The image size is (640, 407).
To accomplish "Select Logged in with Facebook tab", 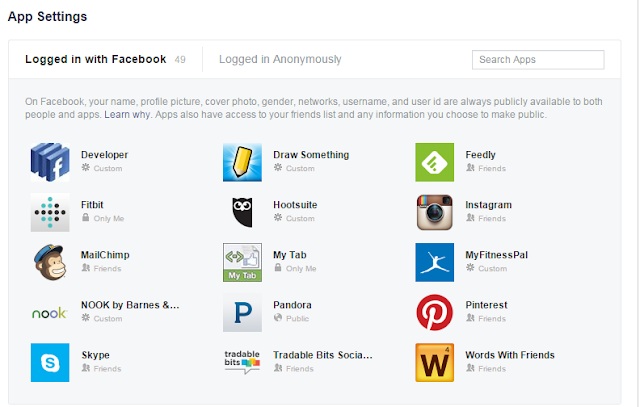I will pyautogui.click(x=96, y=59).
